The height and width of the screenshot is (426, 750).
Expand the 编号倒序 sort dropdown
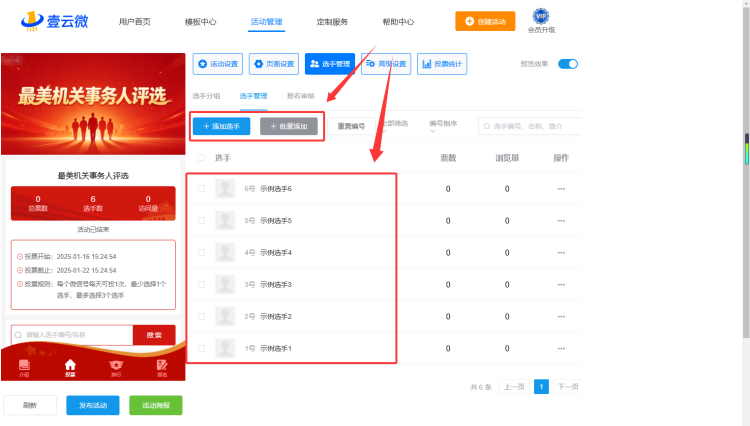443,126
